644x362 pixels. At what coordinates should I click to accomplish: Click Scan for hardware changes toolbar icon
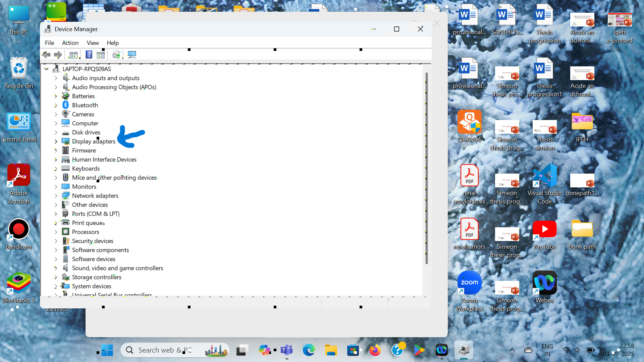point(132,55)
